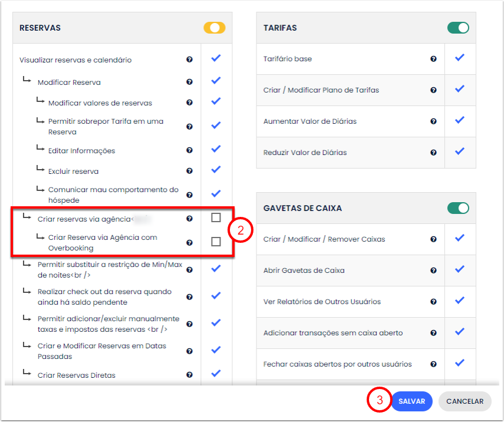
Task: Uncheck Aumentar Valor de Diárias permission
Action: [460, 120]
